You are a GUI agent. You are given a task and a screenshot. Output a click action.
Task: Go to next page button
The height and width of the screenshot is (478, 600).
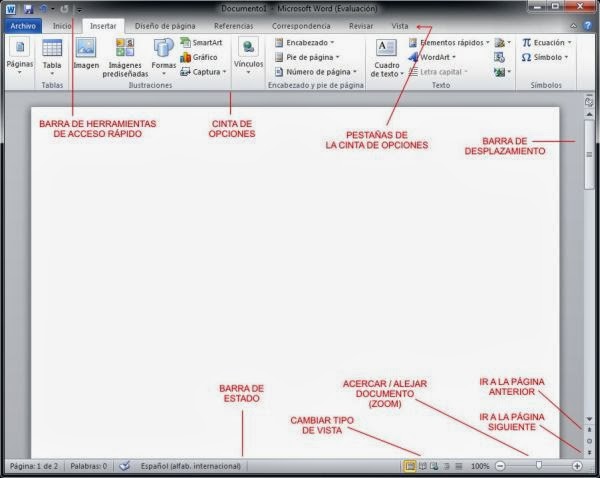pyautogui.click(x=589, y=452)
